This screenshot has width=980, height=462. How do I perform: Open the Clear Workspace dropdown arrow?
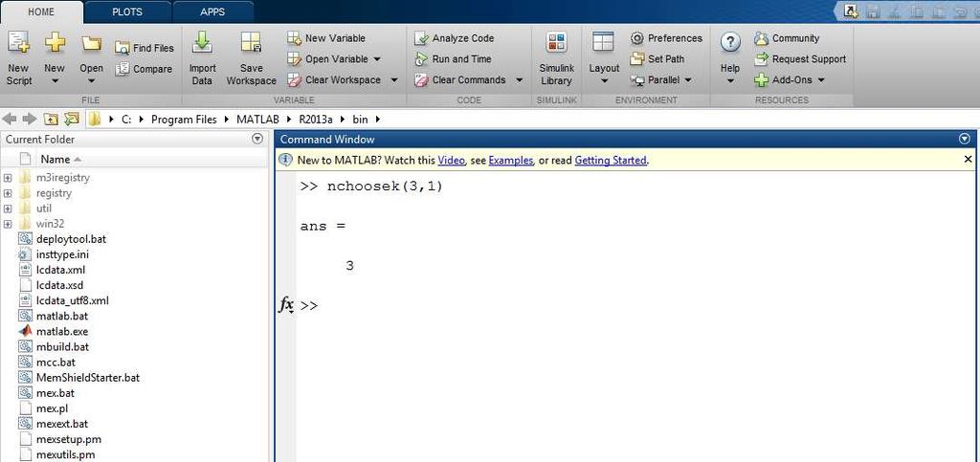[x=393, y=80]
